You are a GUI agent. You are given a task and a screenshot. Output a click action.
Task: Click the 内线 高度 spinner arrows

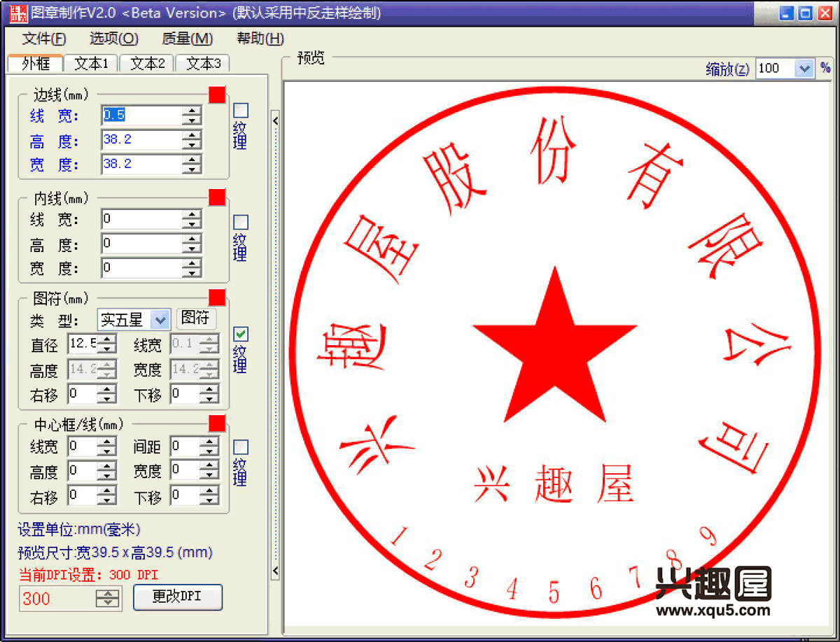[x=192, y=244]
